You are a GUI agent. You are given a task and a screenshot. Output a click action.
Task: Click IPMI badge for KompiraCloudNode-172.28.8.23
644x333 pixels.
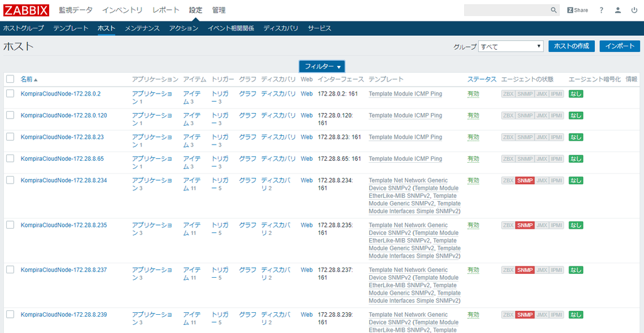[x=557, y=138]
